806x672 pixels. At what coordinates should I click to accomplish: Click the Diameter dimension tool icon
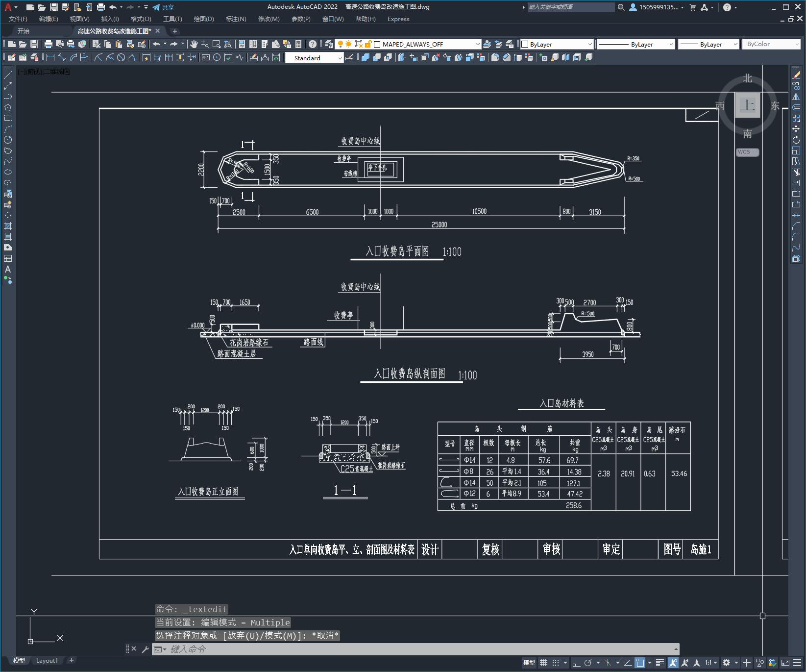point(121,57)
